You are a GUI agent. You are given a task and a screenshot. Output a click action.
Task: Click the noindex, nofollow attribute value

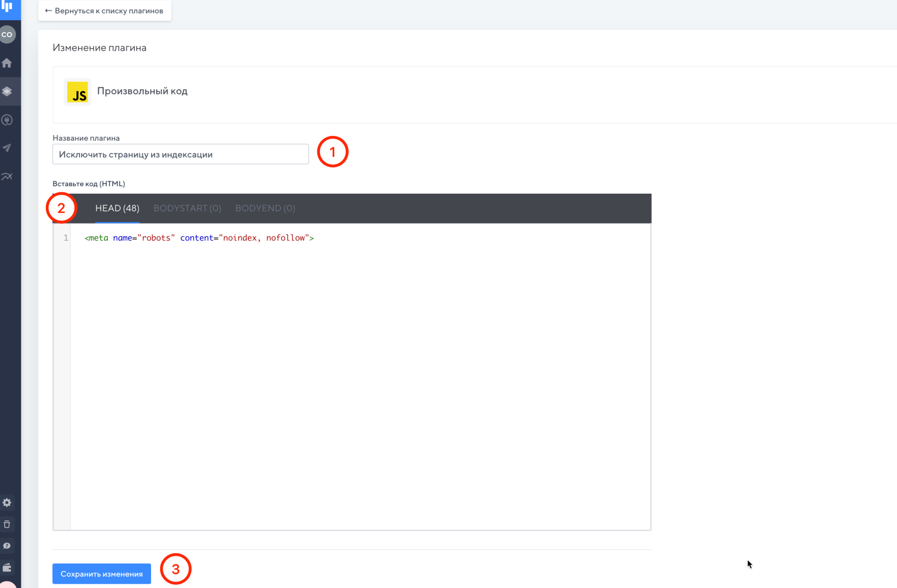coord(264,238)
